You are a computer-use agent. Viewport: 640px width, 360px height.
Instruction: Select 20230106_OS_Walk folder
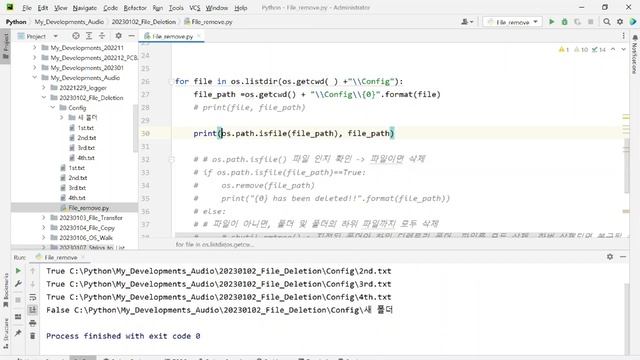tap(86, 238)
